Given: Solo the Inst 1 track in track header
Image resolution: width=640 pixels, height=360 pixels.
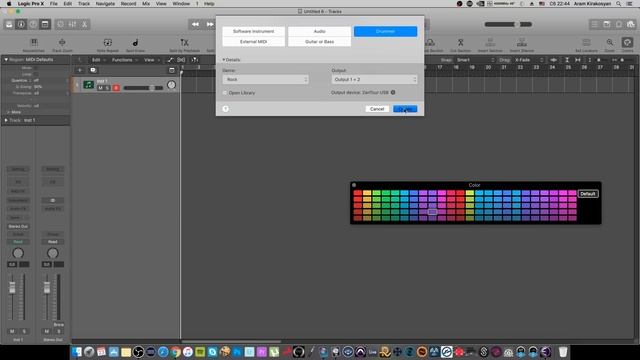Looking at the screenshot, I should coord(108,88).
